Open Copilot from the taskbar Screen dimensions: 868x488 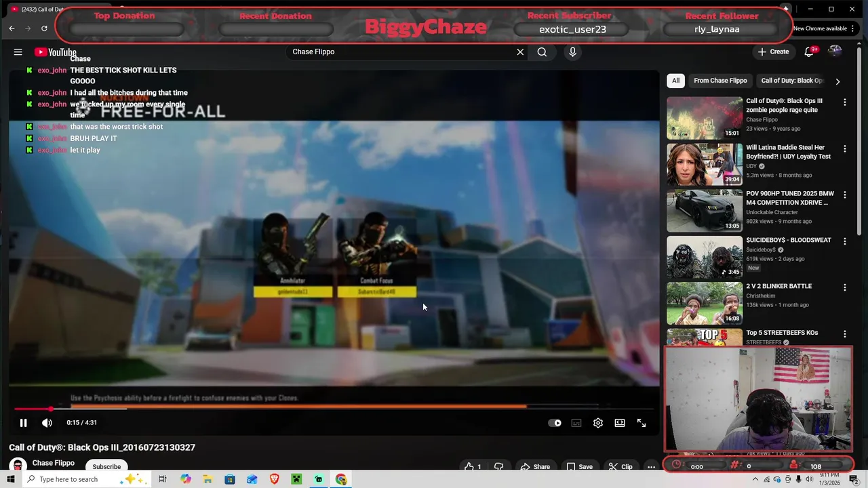pos(185,479)
